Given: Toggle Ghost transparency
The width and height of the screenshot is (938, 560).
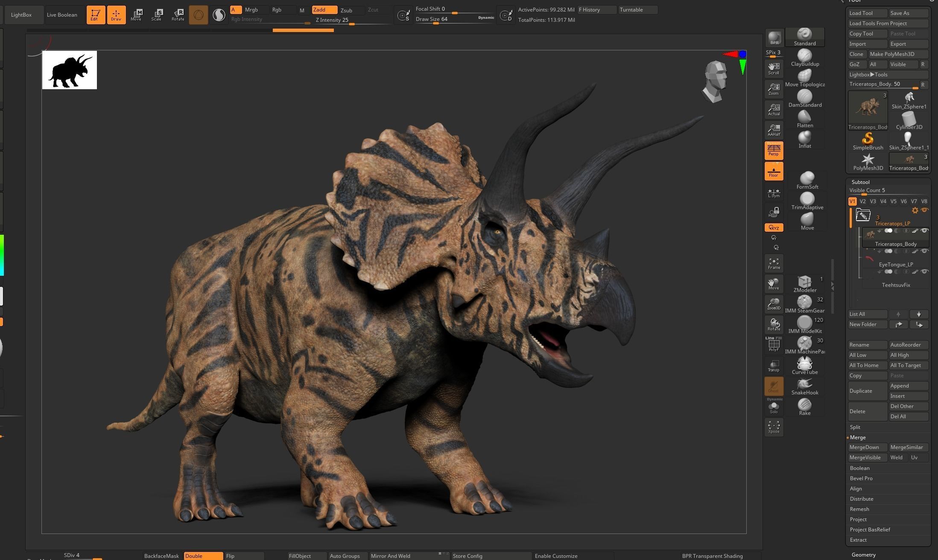Looking at the screenshot, I should pos(774,386).
